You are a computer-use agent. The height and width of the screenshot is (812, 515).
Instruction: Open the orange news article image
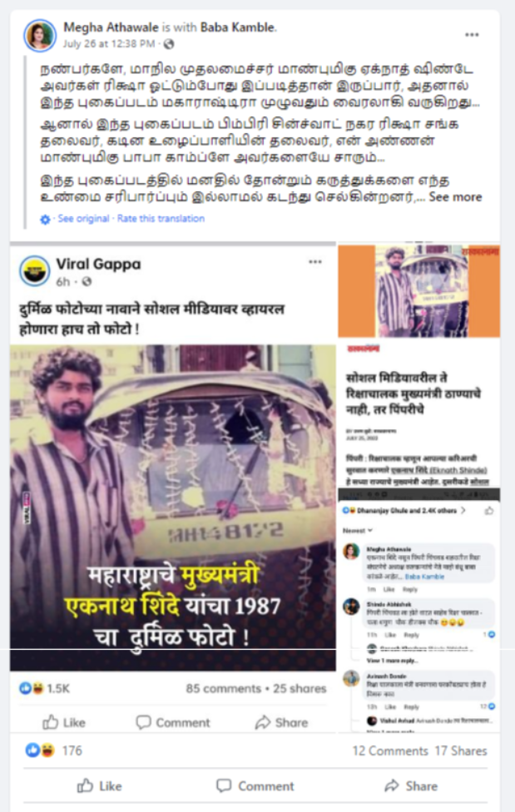point(418,291)
